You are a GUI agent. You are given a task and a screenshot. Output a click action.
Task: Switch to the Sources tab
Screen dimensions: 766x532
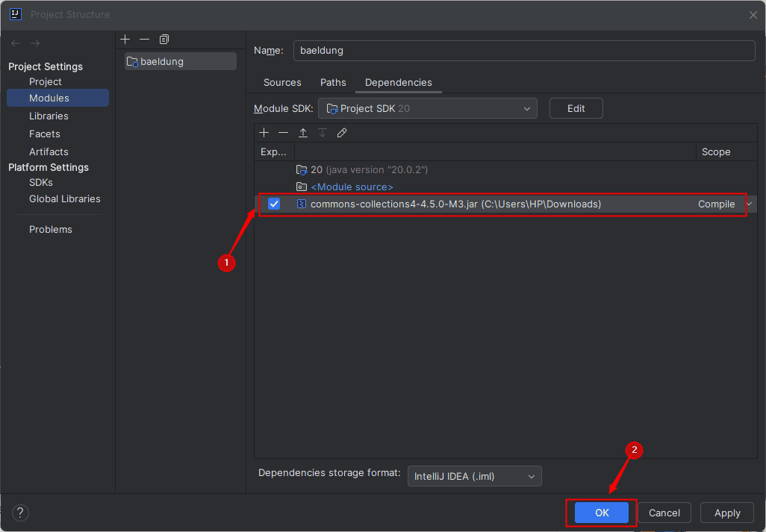click(x=282, y=83)
